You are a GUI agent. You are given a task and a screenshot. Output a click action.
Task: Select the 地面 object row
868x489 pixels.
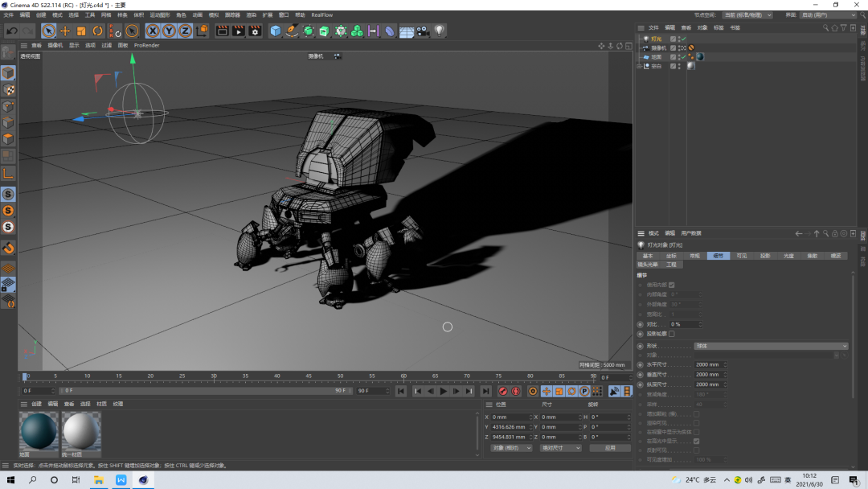pyautogui.click(x=656, y=57)
